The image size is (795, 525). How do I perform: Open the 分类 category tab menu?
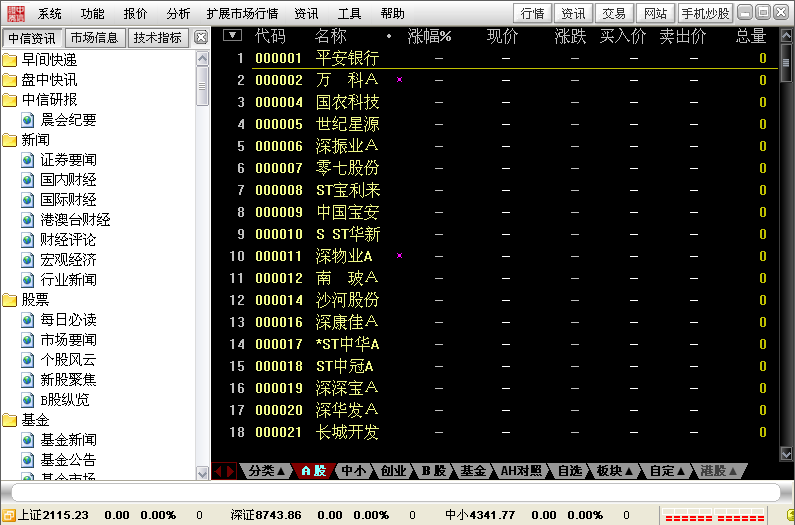pyautogui.click(x=267, y=470)
